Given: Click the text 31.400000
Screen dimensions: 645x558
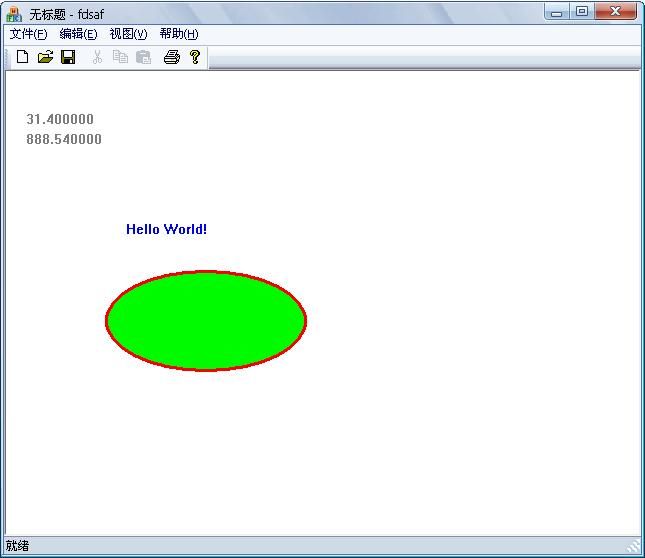Looking at the screenshot, I should (x=60, y=119).
